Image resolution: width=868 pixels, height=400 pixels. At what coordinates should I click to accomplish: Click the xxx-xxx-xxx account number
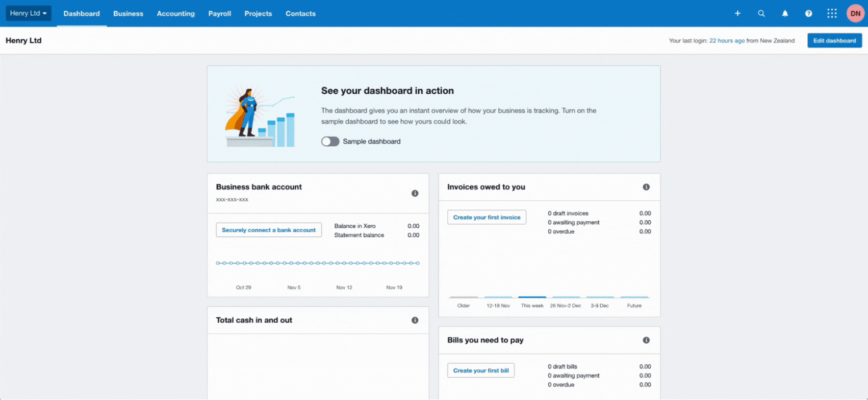click(x=232, y=200)
